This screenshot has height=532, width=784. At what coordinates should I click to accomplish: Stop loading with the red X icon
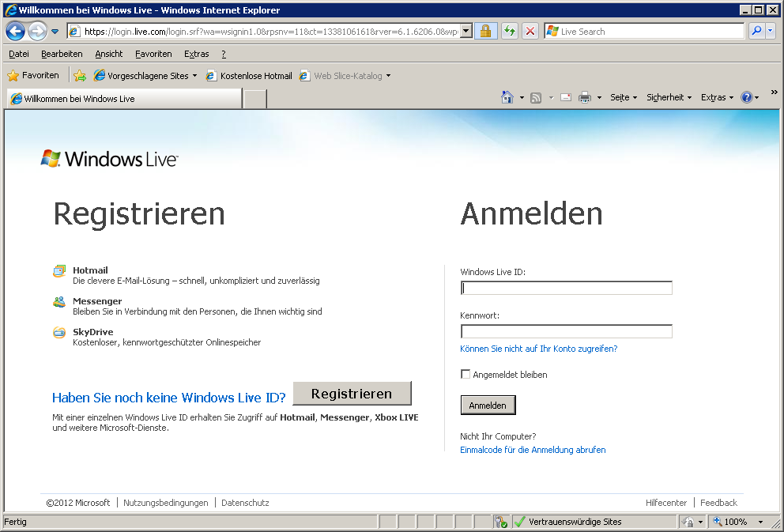point(530,32)
